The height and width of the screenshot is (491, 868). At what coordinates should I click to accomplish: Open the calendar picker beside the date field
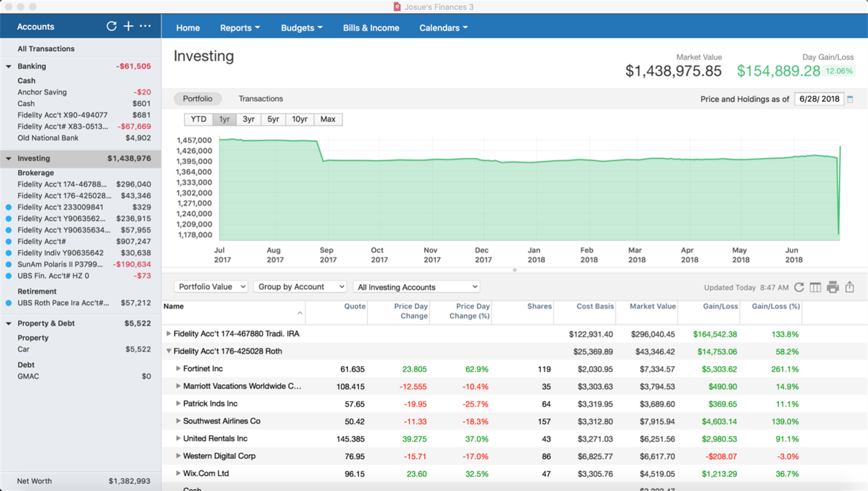pos(850,99)
